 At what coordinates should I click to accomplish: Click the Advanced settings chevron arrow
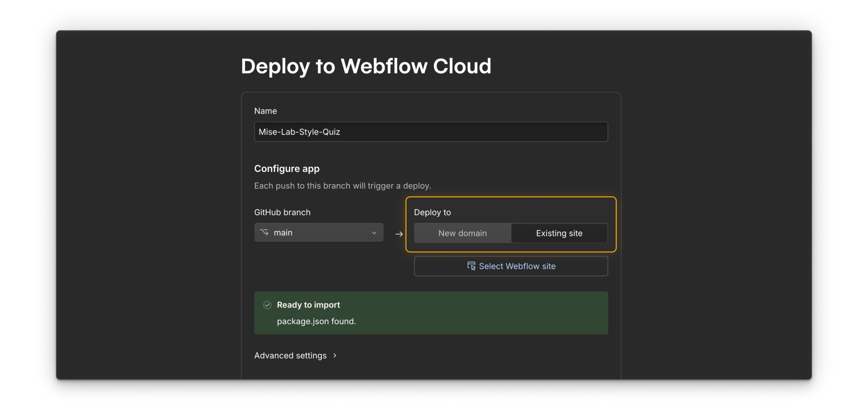335,355
